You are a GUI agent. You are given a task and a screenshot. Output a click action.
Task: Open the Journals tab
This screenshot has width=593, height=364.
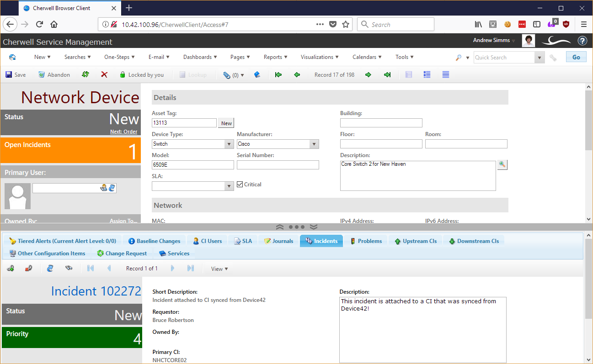pyautogui.click(x=278, y=241)
